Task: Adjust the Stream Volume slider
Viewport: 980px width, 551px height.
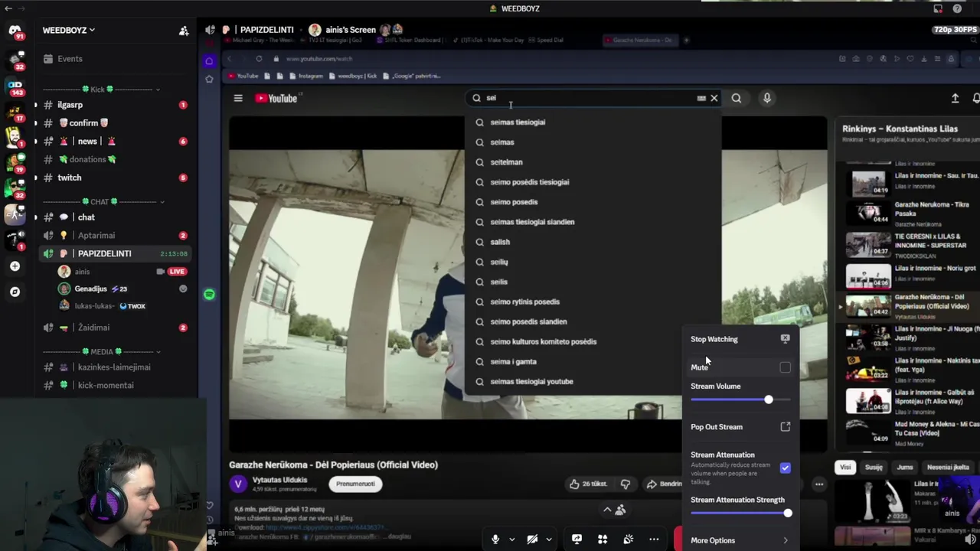Action: [741, 399]
